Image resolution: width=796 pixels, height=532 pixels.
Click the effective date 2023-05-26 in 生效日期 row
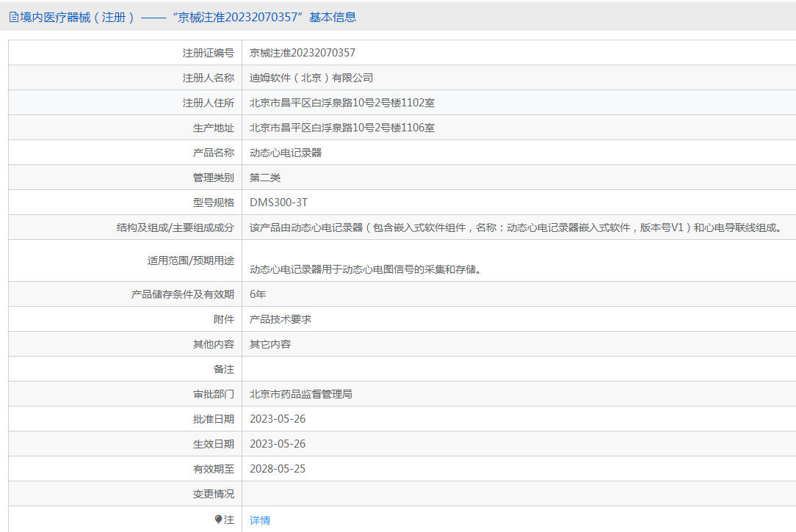278,444
